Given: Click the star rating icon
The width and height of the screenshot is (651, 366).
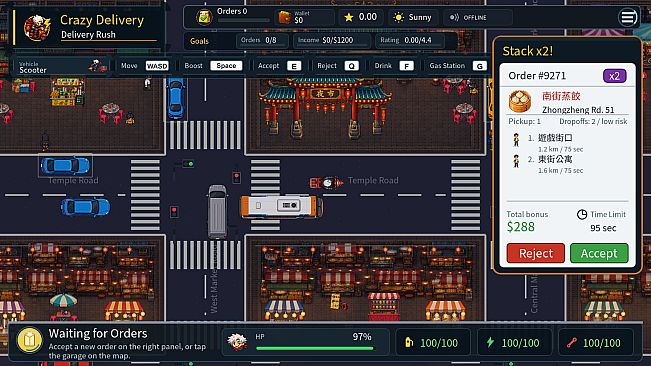Looking at the screenshot, I should coord(349,17).
